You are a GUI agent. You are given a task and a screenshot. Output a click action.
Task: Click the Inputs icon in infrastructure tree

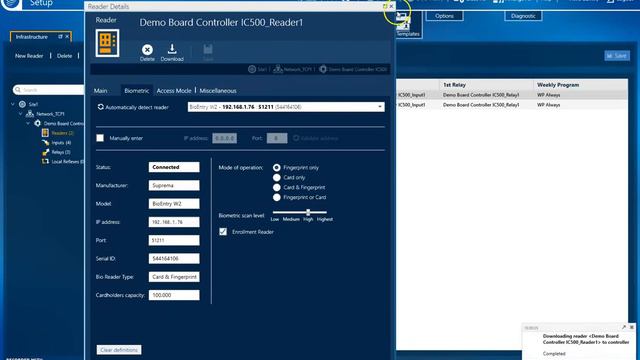click(x=45, y=142)
